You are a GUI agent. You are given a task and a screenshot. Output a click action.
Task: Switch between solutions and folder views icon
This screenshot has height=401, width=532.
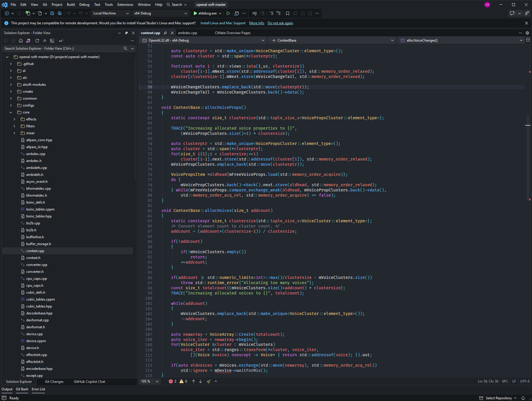click(28, 41)
